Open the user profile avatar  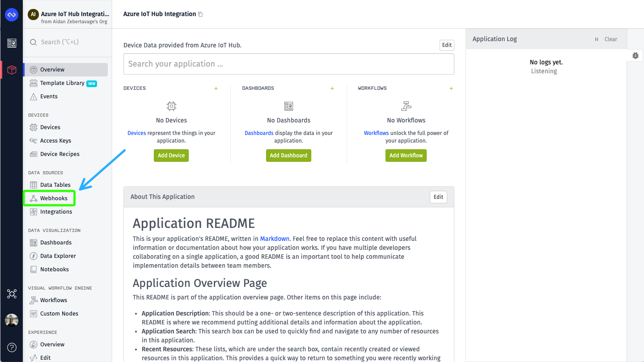[12, 320]
